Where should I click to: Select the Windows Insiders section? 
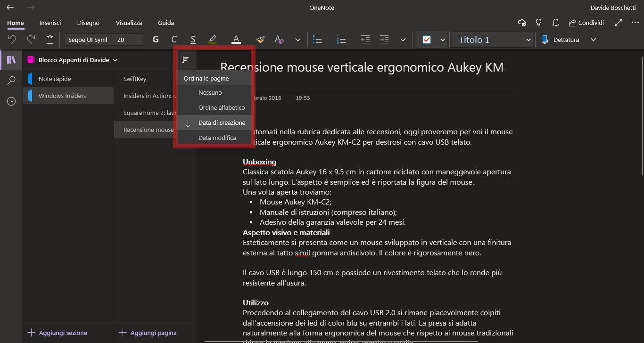[x=68, y=96]
